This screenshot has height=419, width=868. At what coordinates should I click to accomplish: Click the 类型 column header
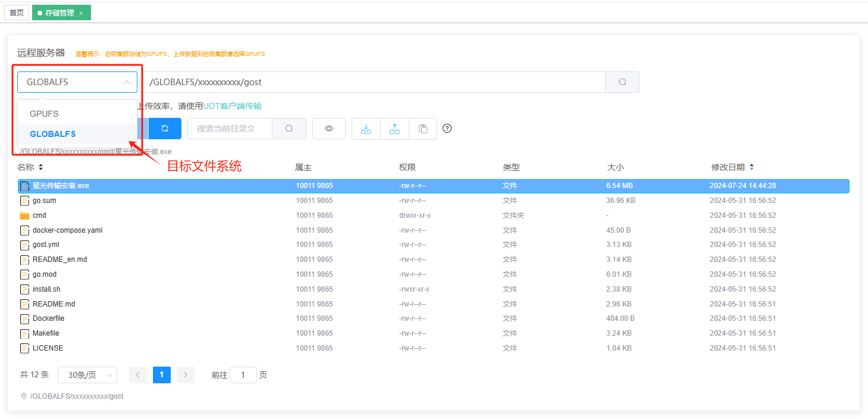coord(511,167)
